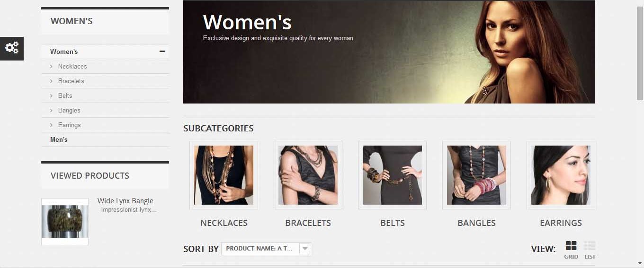Open Wide Lynx Bangle product link
The image size is (644, 268).
click(125, 201)
